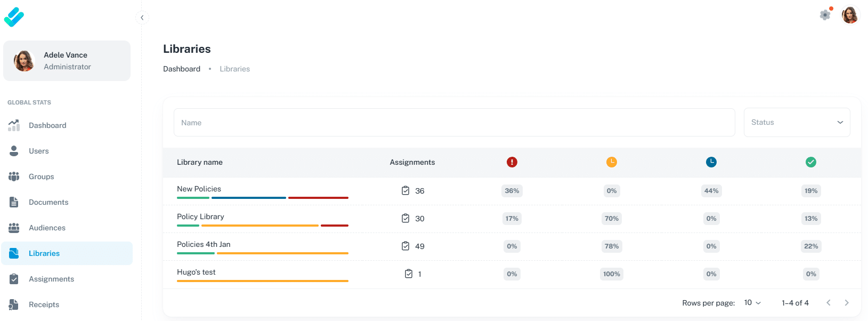Click the green checkmark column header icon
The height and width of the screenshot is (321, 868).
[811, 162]
